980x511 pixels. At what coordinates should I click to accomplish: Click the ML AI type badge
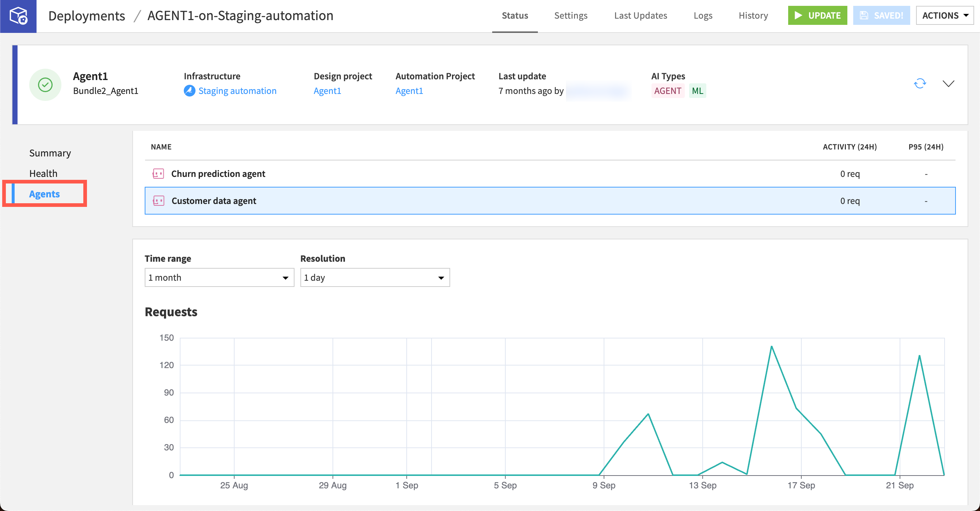697,91
